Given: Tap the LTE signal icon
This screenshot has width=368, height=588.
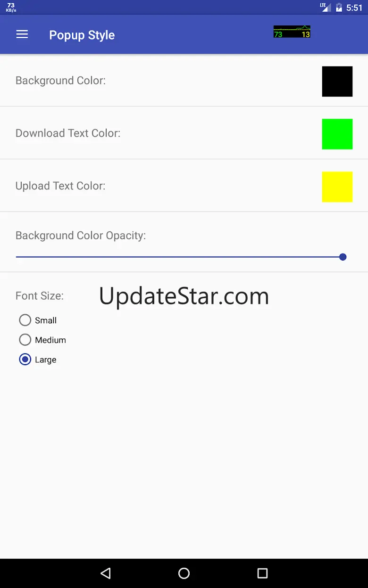Looking at the screenshot, I should pos(326,7).
